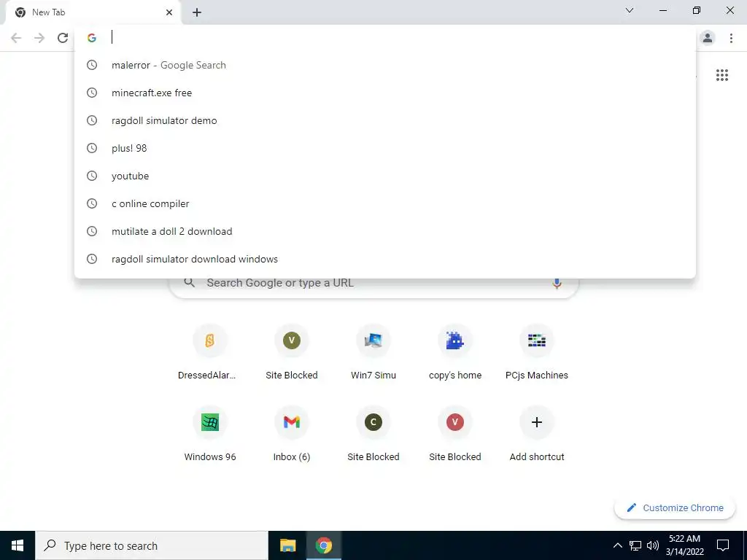The image size is (747, 560).
Task: Select the 'c online compiler' suggestion
Action: click(x=385, y=203)
